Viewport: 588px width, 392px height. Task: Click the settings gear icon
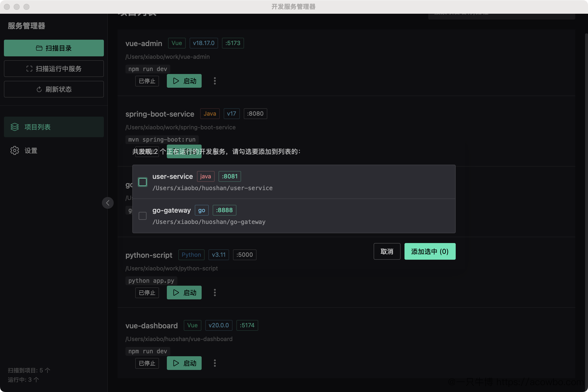click(x=14, y=150)
